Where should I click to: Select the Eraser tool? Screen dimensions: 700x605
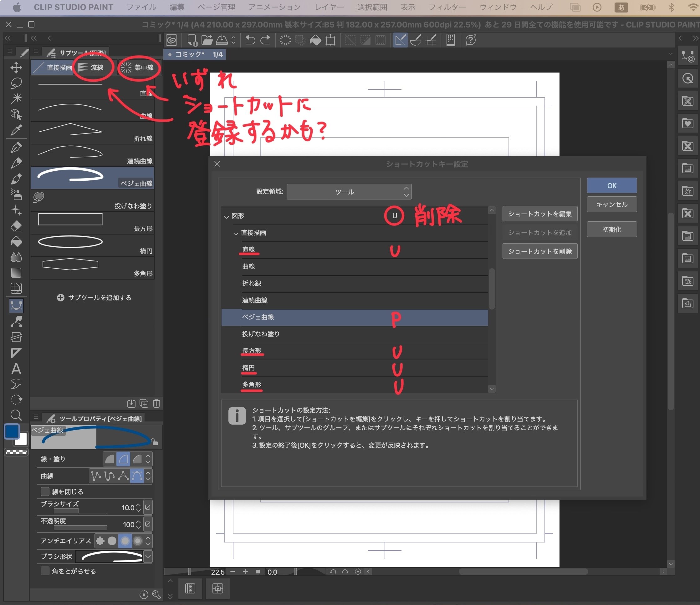point(16,226)
